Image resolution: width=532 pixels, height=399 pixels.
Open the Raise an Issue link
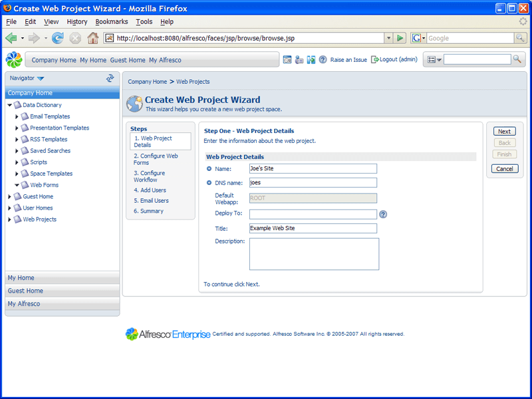pos(348,59)
